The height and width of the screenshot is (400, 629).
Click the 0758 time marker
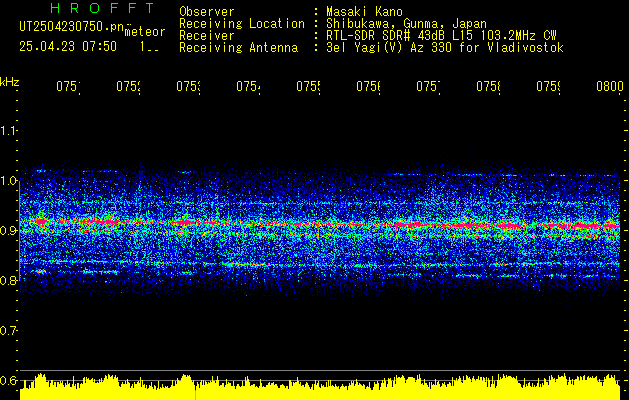tap(489, 87)
